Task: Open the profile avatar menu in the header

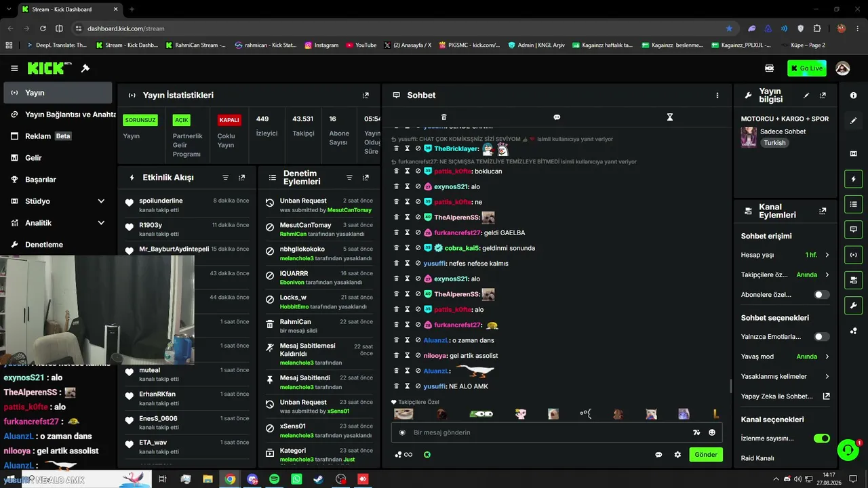Action: click(842, 68)
